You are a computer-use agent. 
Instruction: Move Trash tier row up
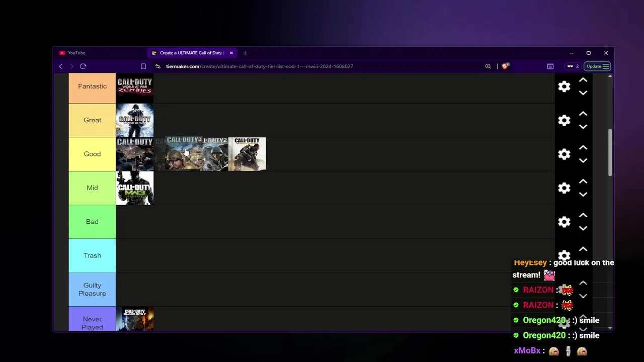[583, 249]
